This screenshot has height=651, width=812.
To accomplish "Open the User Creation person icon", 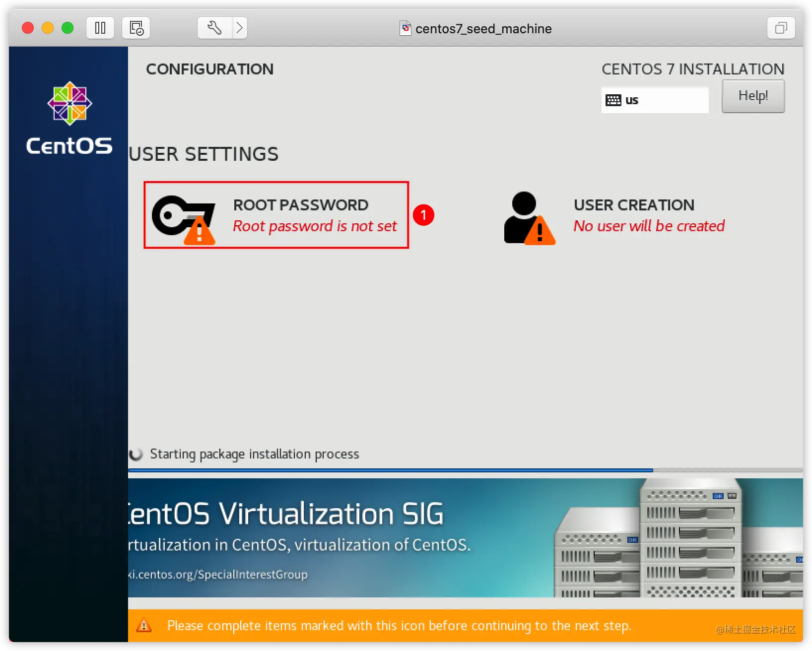I will 530,219.
